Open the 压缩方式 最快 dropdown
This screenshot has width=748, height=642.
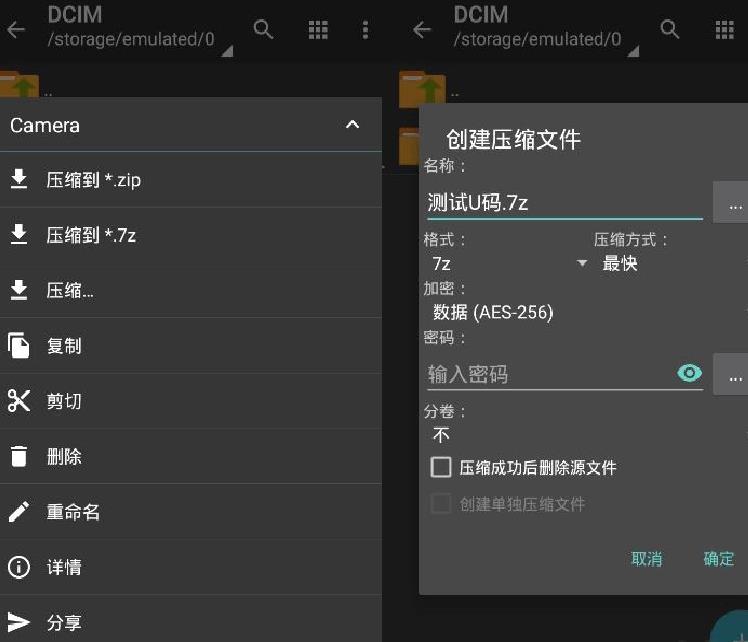click(671, 263)
